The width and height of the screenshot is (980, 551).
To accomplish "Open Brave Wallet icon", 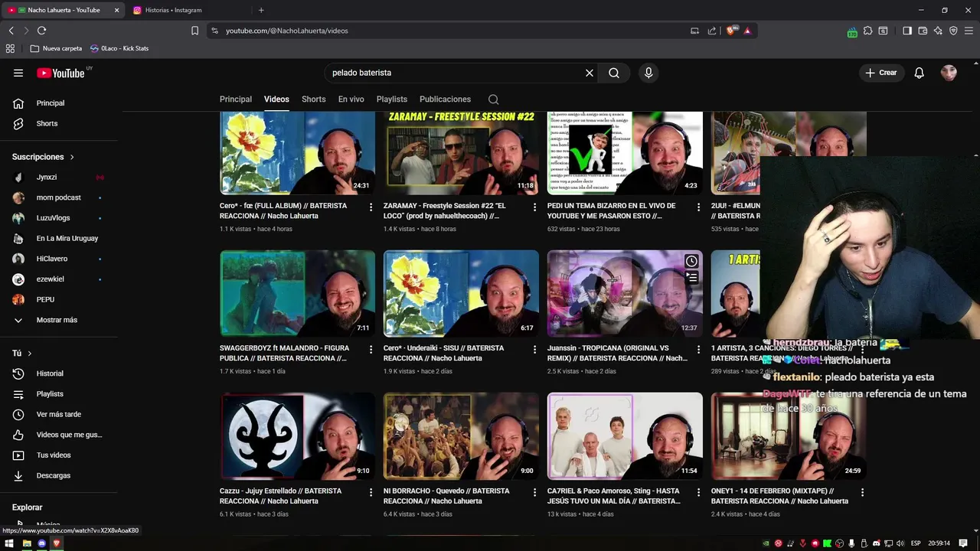I will click(x=923, y=31).
